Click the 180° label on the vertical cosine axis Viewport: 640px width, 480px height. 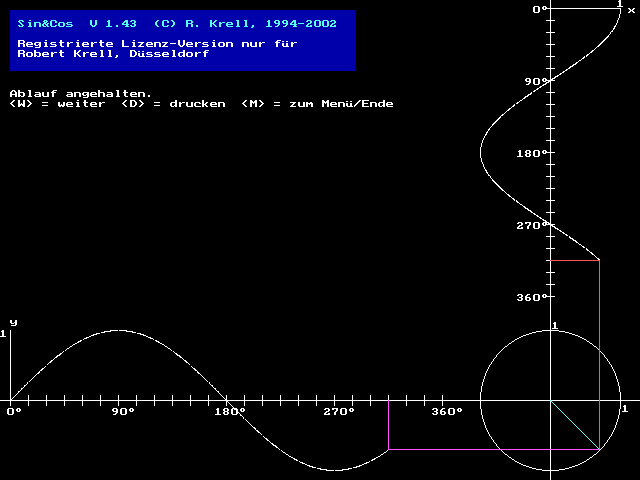point(533,153)
